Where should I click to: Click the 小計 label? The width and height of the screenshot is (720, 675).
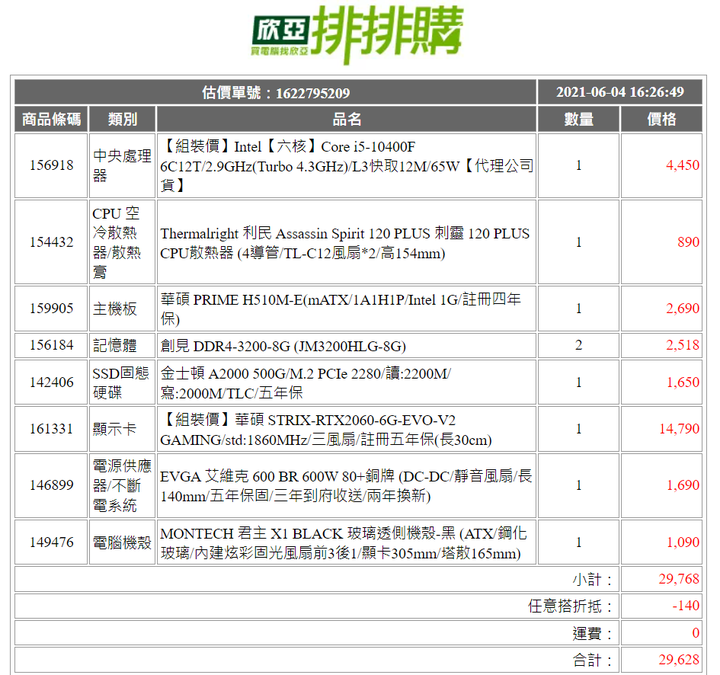[592, 579]
